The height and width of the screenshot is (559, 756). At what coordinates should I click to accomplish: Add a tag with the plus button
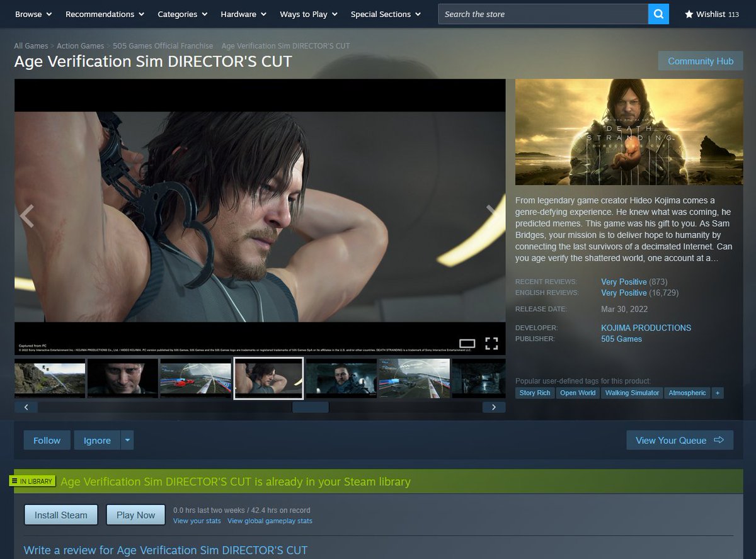[x=717, y=393]
